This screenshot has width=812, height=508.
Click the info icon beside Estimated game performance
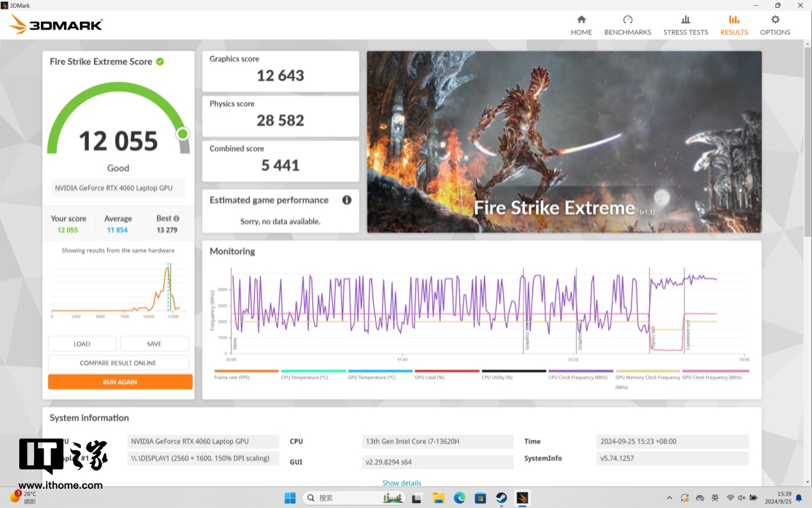point(347,200)
